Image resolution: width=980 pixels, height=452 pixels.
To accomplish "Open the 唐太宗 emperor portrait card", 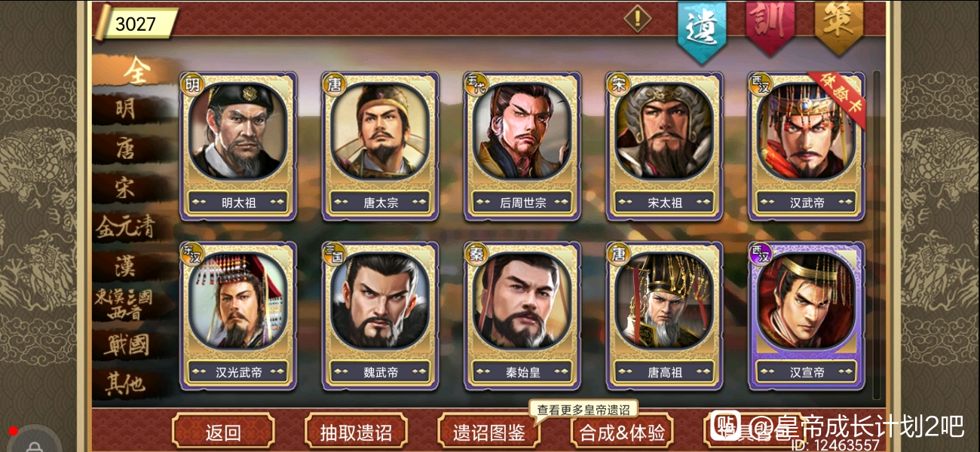I will click(380, 146).
